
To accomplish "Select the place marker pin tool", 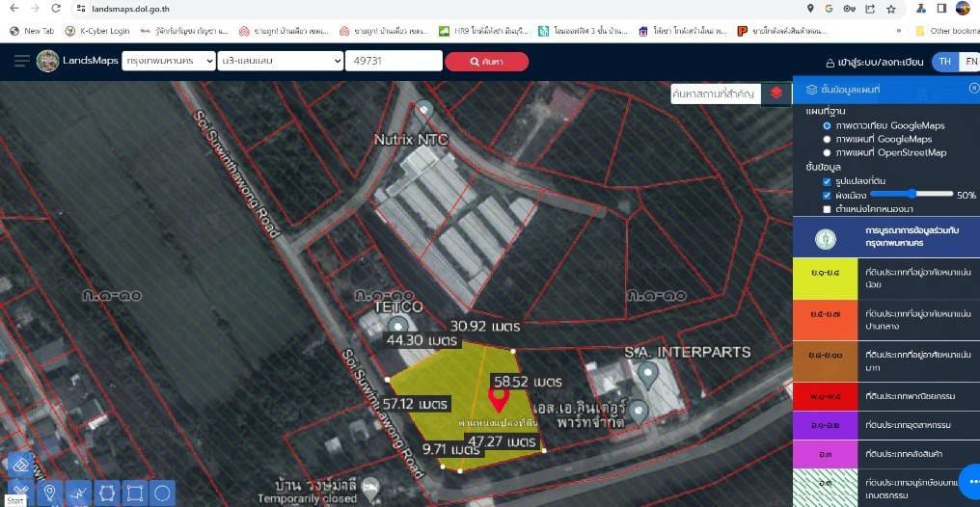I will click(x=50, y=493).
